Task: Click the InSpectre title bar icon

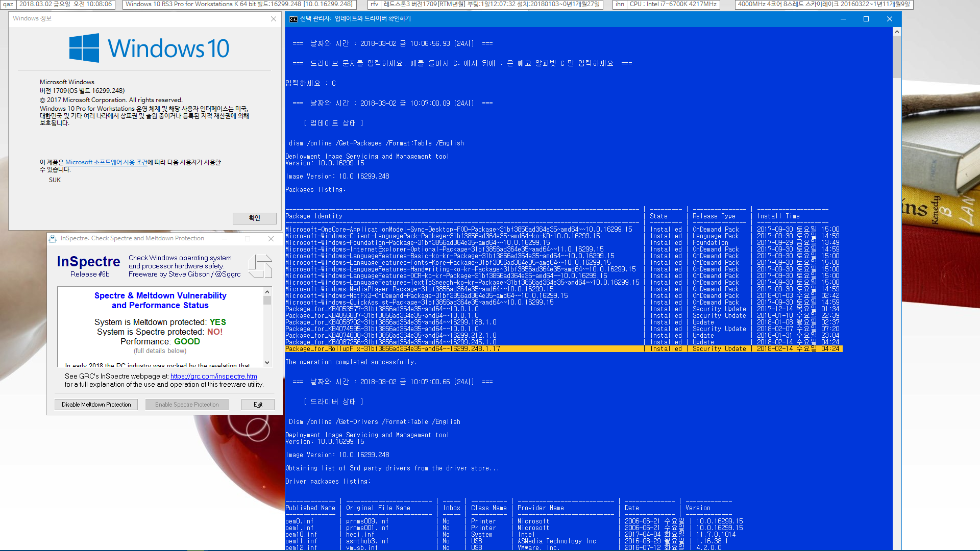Action: [x=53, y=238]
